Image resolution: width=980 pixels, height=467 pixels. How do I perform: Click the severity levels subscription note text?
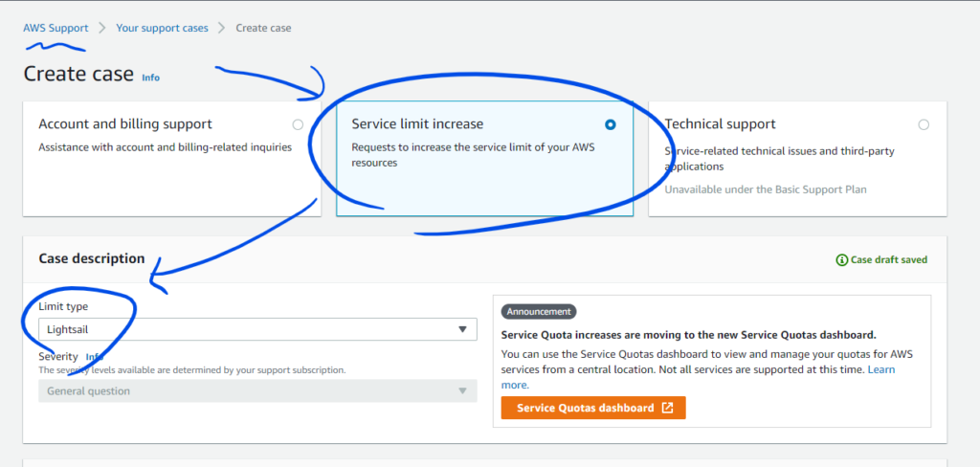[191, 370]
